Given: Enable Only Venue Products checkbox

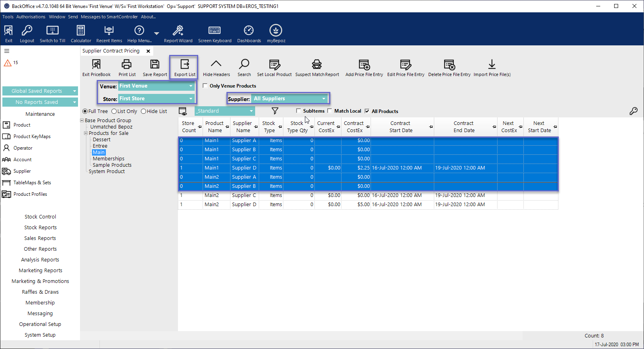Looking at the screenshot, I should pyautogui.click(x=205, y=86).
